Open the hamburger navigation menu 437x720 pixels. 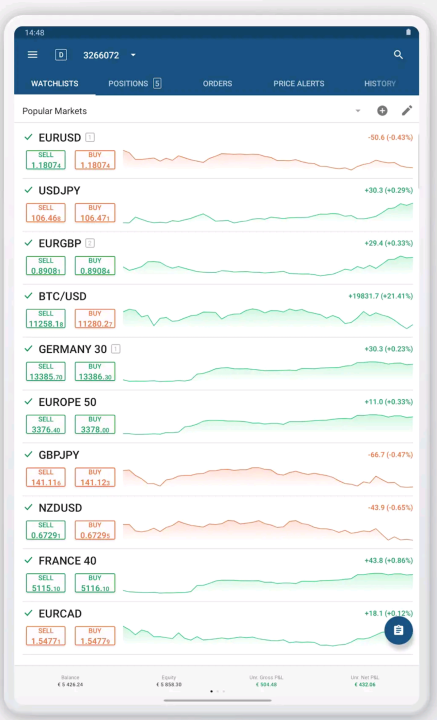tap(33, 55)
